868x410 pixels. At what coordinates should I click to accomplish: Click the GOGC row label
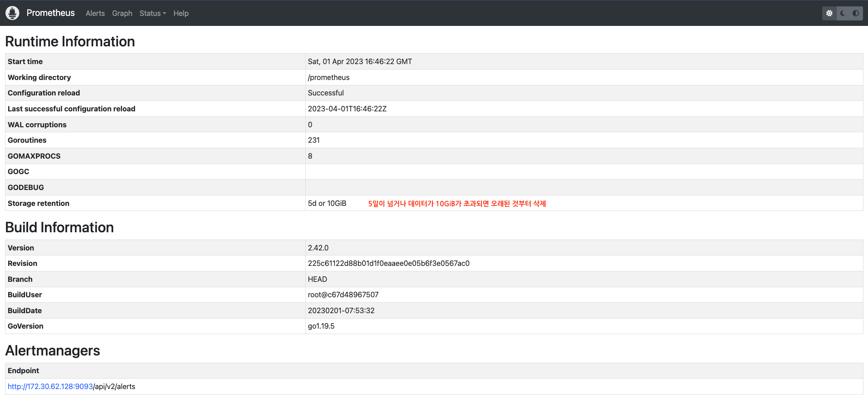tap(18, 172)
